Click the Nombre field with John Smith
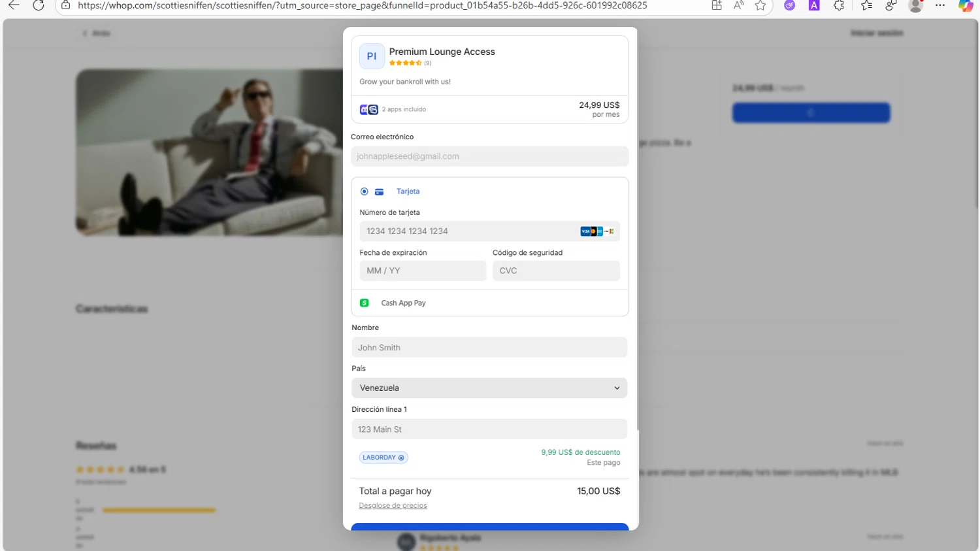The width and height of the screenshot is (980, 551). click(x=489, y=347)
